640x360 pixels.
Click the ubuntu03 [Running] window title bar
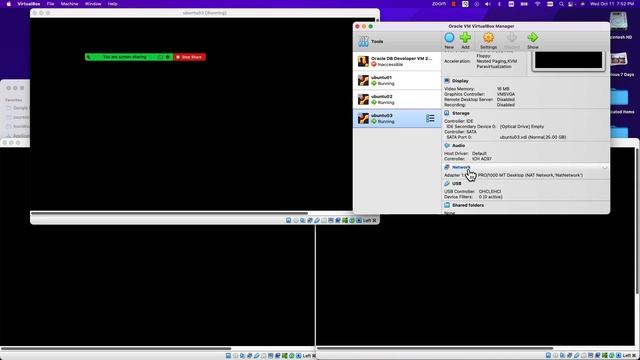(205, 13)
